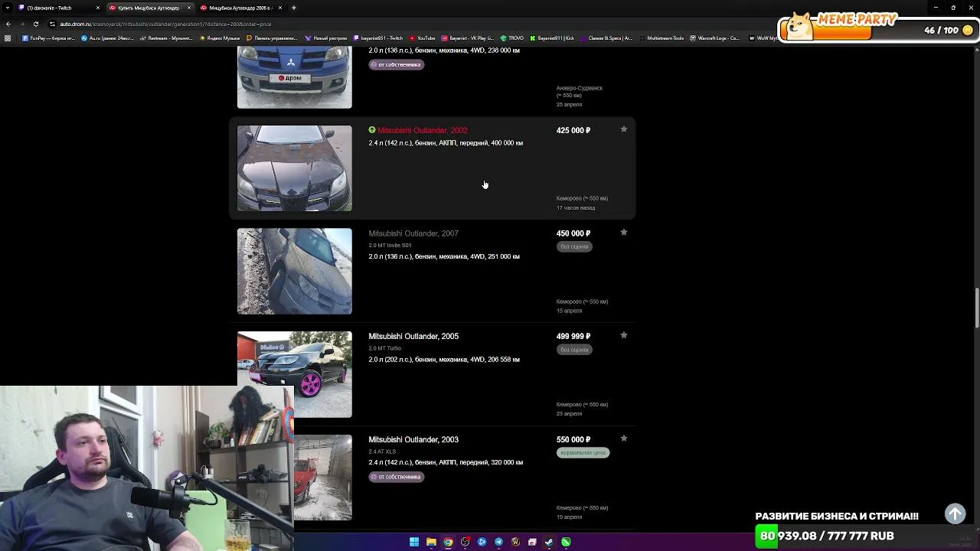This screenshot has width=980, height=551.
Task: Open the Restream bookmark
Action: [x=166, y=37]
